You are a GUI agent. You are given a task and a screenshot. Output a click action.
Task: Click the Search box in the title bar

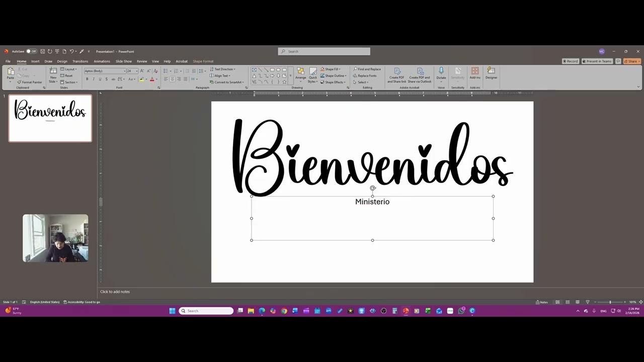coord(324,51)
